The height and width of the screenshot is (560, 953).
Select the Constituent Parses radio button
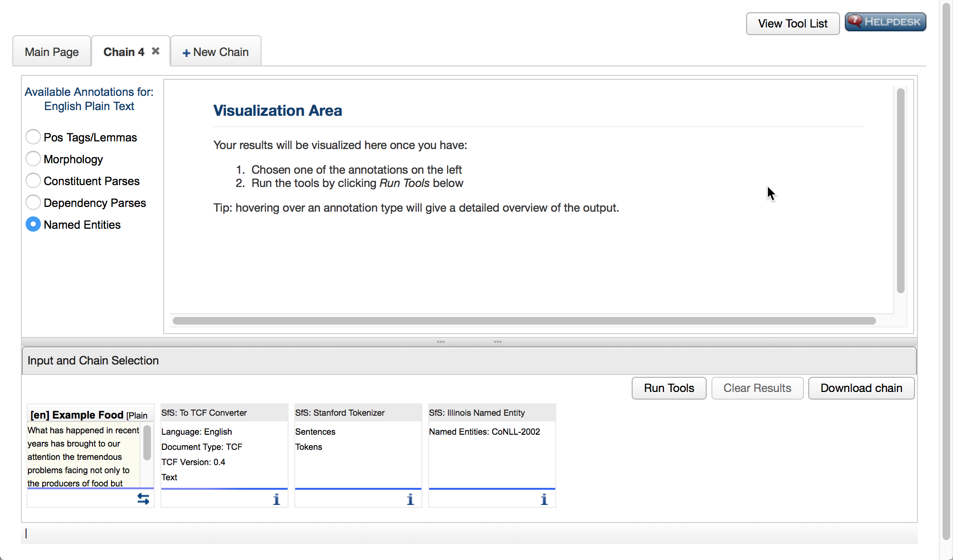(33, 181)
